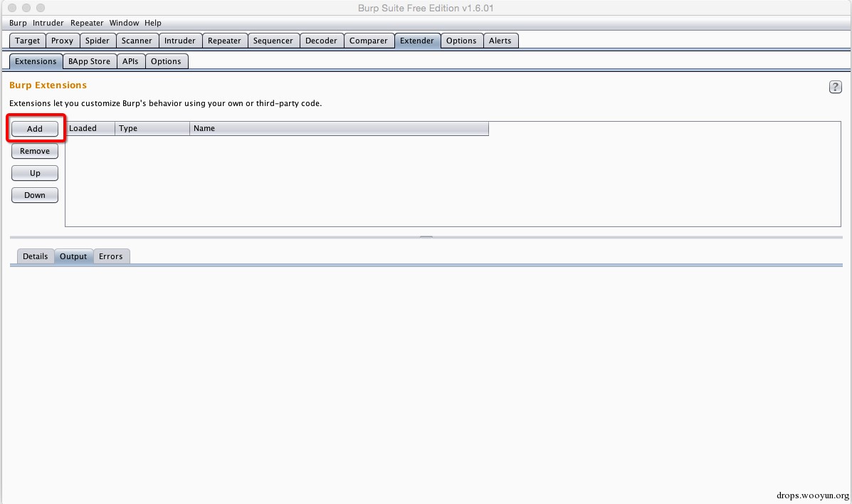The image size is (852, 504).
Task: Switch to the Spider tab
Action: pos(98,41)
